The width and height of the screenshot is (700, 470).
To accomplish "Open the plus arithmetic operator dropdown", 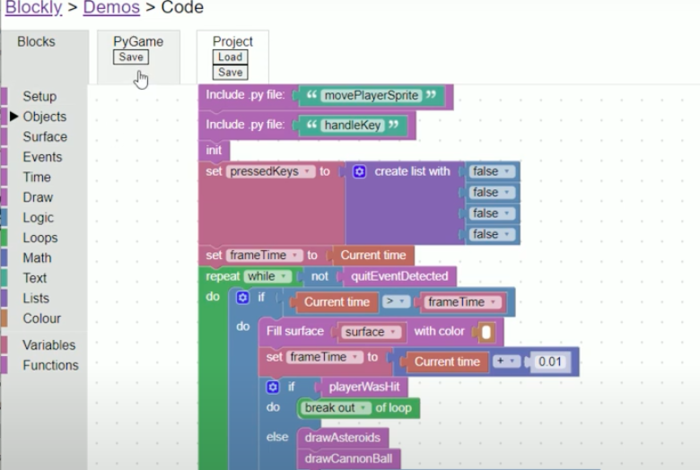I will pos(507,362).
